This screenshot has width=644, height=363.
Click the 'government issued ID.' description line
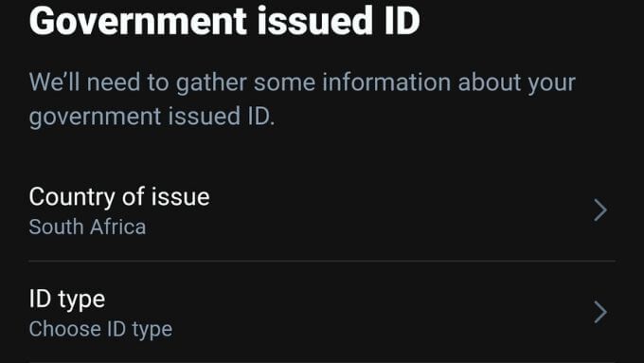(x=152, y=117)
